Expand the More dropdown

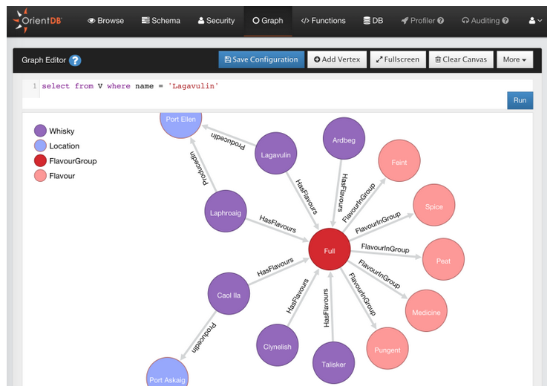click(514, 59)
